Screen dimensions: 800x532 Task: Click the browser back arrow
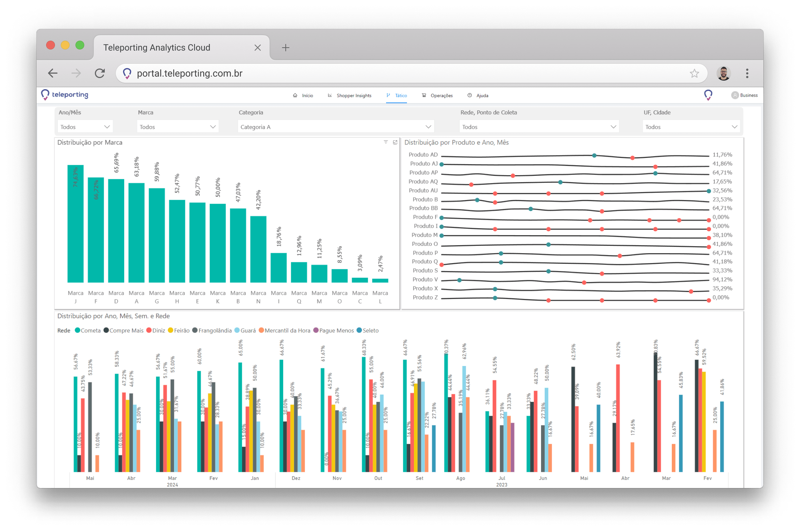pyautogui.click(x=53, y=73)
